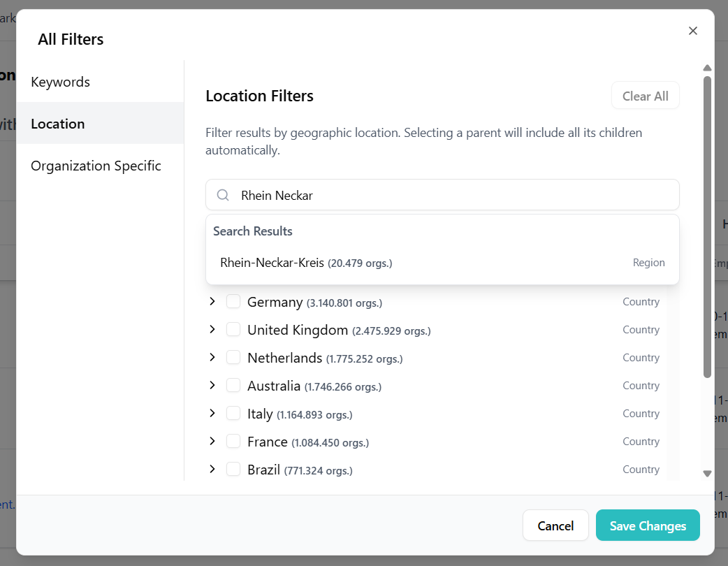
Task: Toggle the Netherlands checkbox
Action: coord(233,358)
